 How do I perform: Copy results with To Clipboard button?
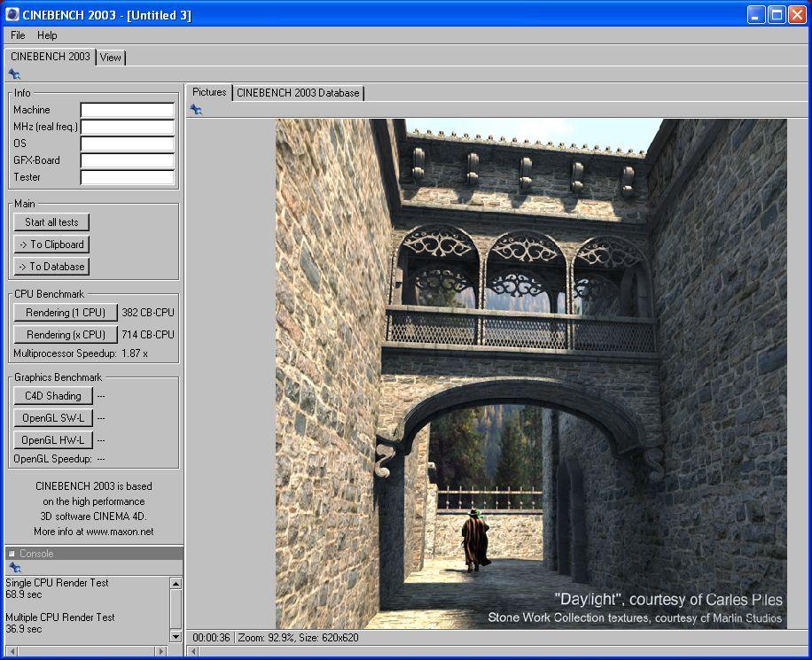(x=51, y=245)
